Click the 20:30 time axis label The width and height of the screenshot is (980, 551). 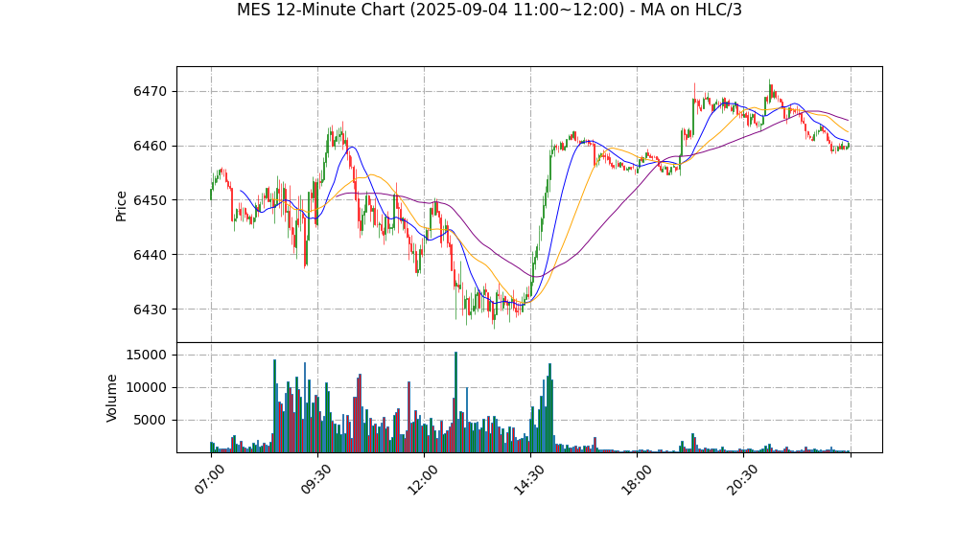tap(742, 480)
